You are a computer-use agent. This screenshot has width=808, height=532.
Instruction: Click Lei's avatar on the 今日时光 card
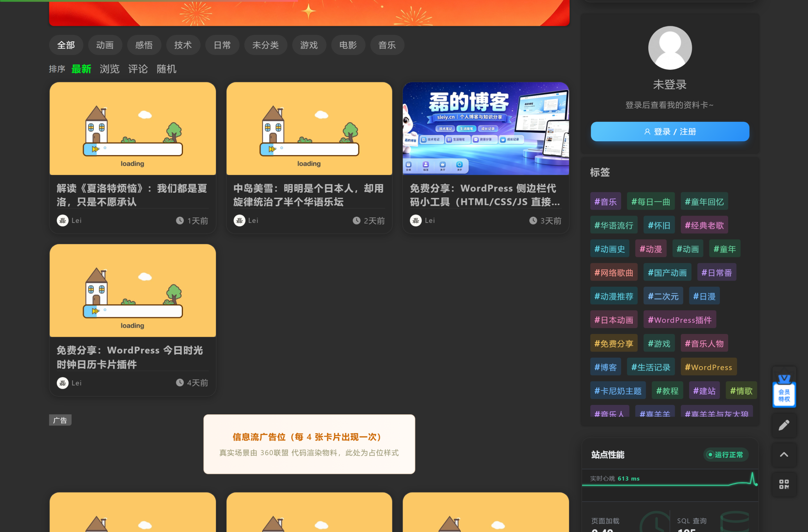62,383
